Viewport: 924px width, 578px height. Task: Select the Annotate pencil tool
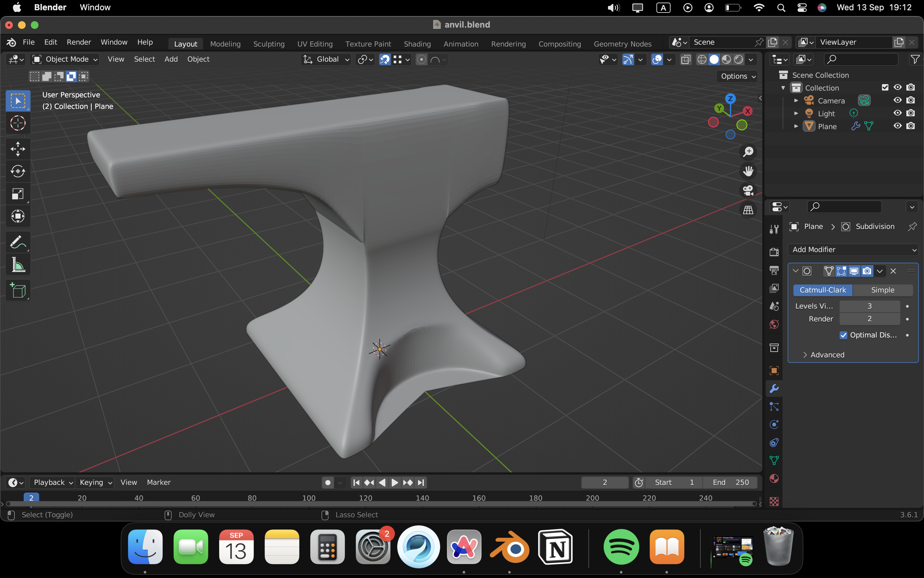pos(18,242)
